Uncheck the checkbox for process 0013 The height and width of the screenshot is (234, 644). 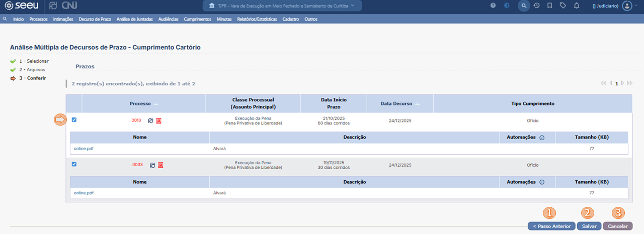[74, 120]
